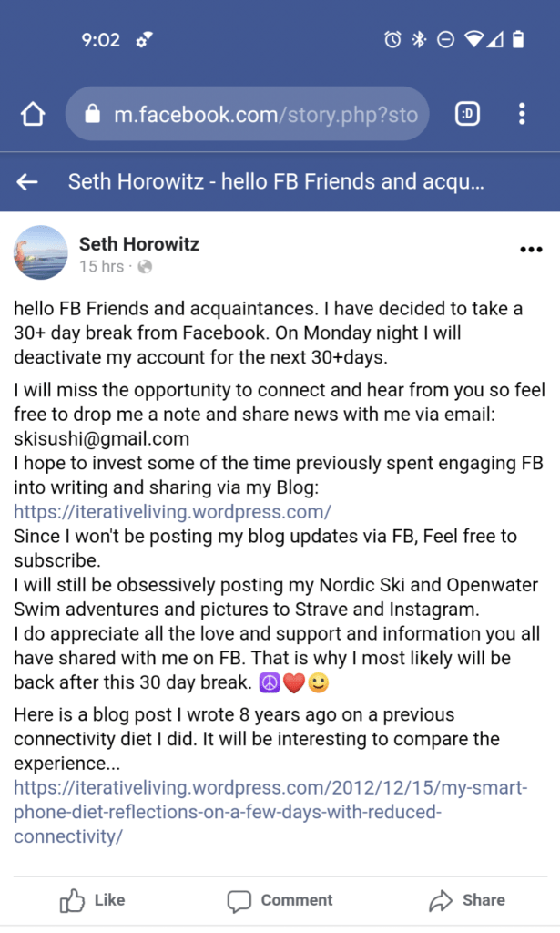Viewport: 560px width, 933px height.
Task: Tap the alarm icon in status bar
Action: (x=393, y=40)
